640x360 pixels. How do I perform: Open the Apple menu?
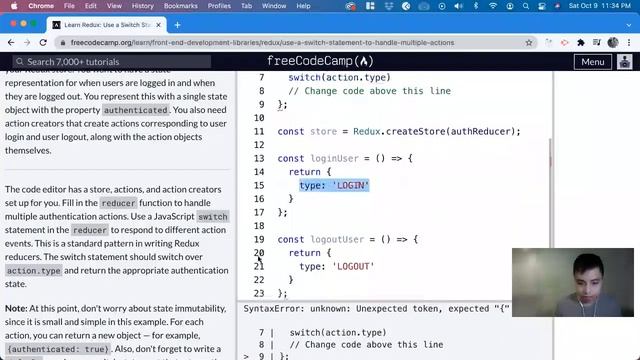14,6
